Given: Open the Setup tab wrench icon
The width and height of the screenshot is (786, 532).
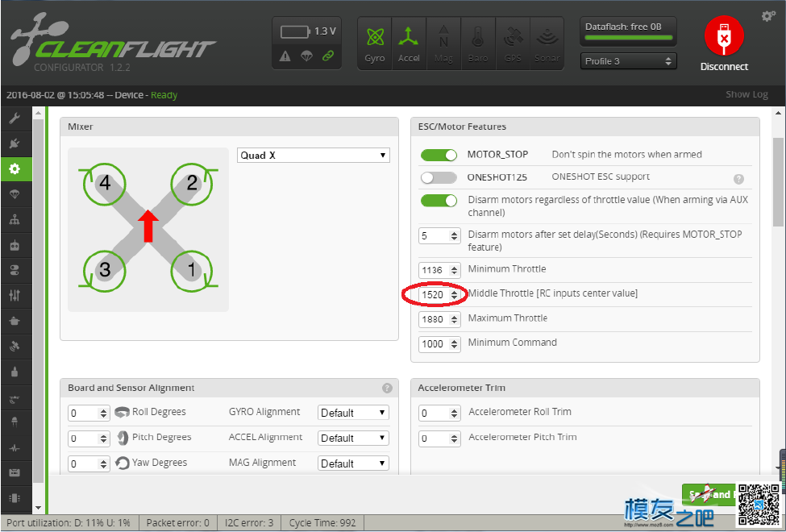Looking at the screenshot, I should tap(15, 118).
